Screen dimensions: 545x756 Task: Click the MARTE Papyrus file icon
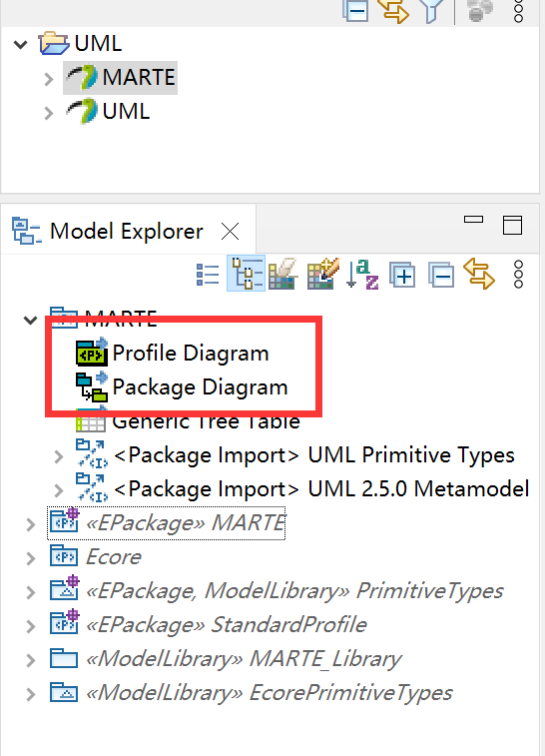pos(82,78)
